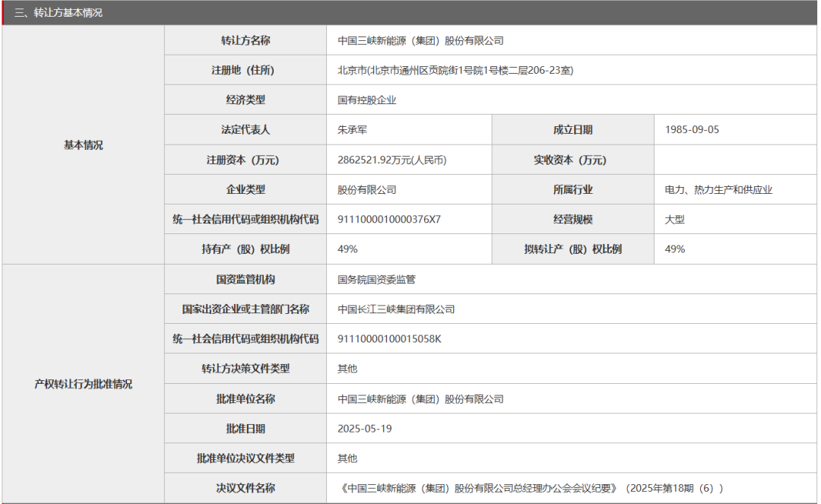Click the 批准日期 label

point(246,429)
